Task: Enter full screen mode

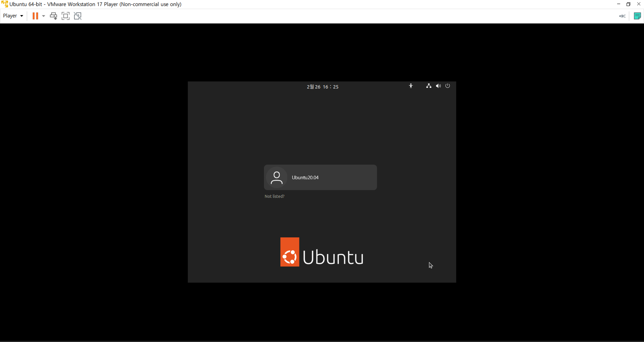Action: 65,16
